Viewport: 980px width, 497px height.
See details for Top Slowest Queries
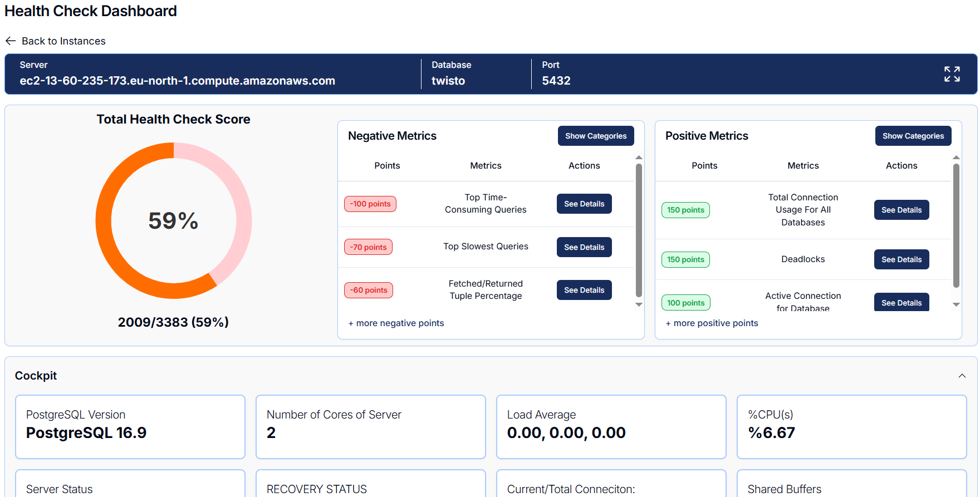(x=584, y=247)
